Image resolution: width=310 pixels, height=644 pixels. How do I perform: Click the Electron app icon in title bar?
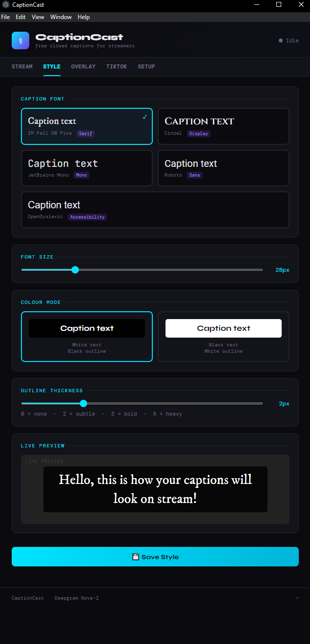tap(6, 5)
